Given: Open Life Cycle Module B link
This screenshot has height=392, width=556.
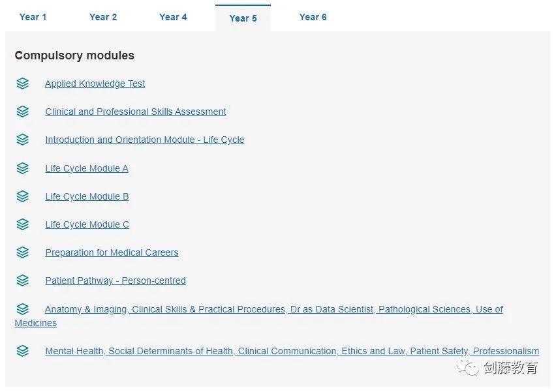Looking at the screenshot, I should tap(87, 196).
